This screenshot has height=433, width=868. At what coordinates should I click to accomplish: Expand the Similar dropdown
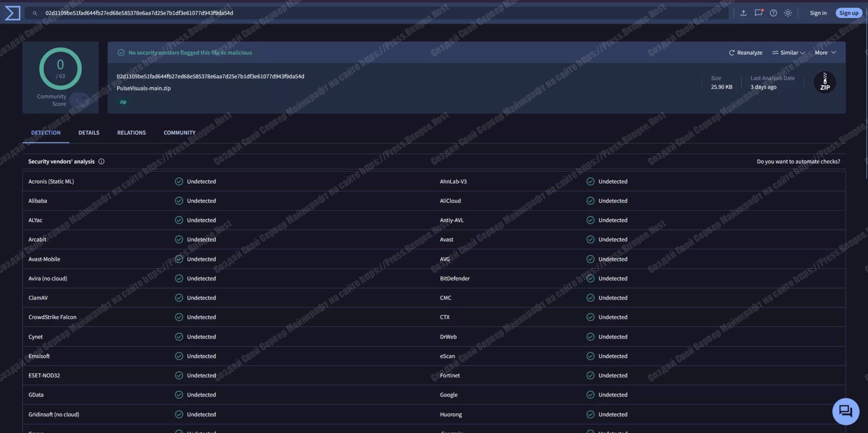(x=788, y=53)
